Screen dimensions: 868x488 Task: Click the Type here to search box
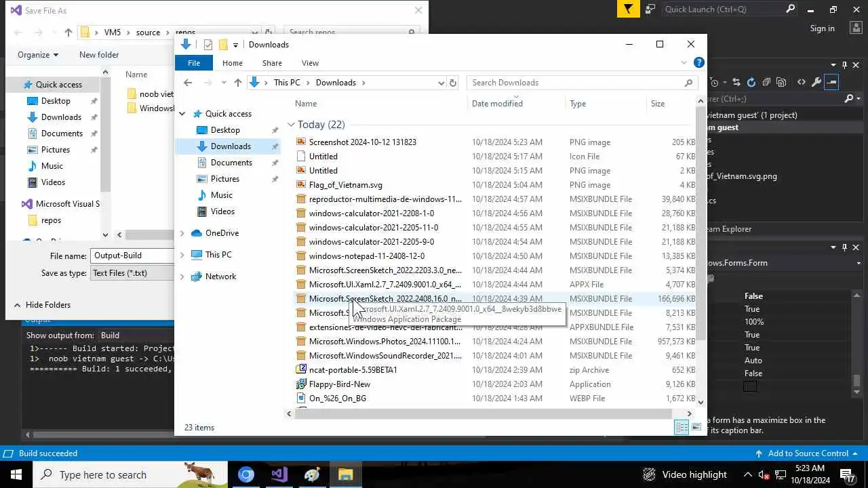point(130,474)
